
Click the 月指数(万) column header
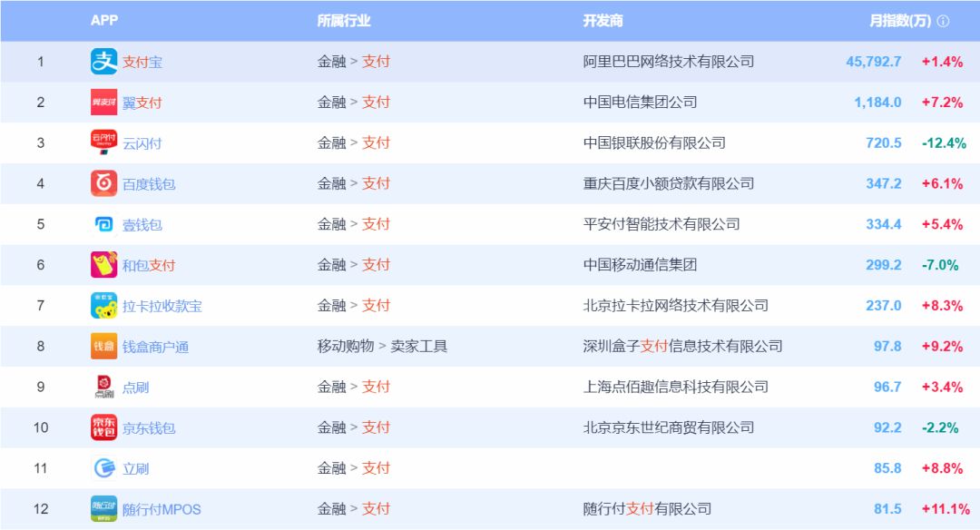tap(901, 21)
